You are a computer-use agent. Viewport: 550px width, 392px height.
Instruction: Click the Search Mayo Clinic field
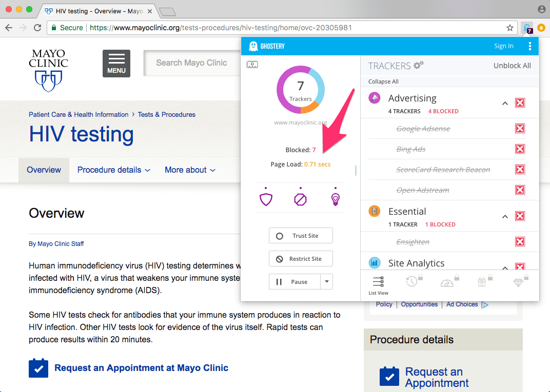pos(192,63)
